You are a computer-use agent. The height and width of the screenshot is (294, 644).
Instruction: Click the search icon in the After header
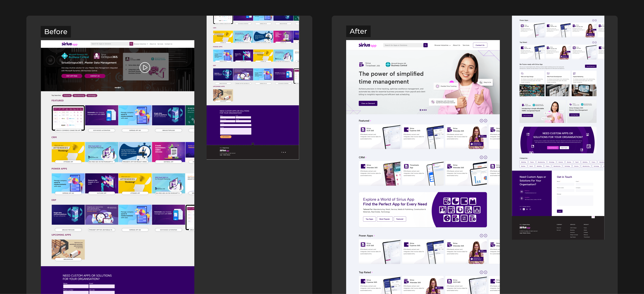(425, 45)
